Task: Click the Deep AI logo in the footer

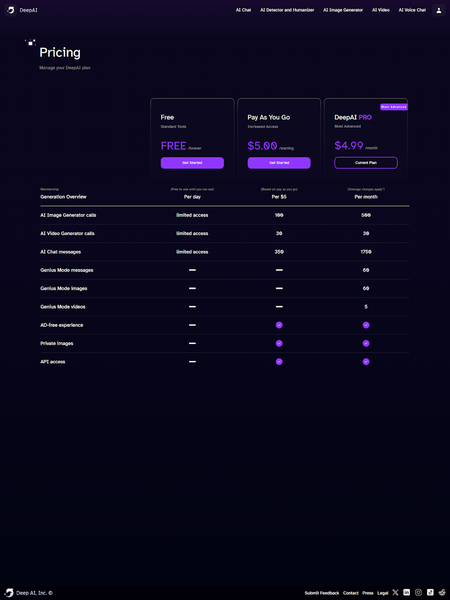Action: click(x=9, y=593)
